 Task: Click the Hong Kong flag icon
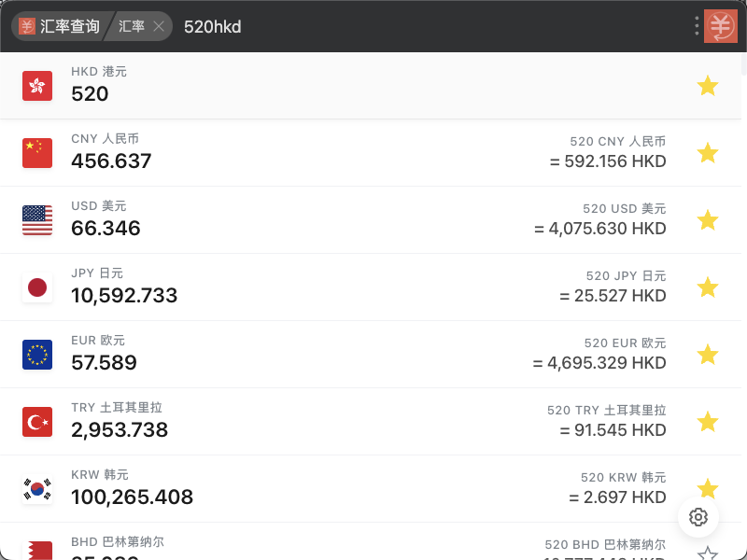click(37, 86)
